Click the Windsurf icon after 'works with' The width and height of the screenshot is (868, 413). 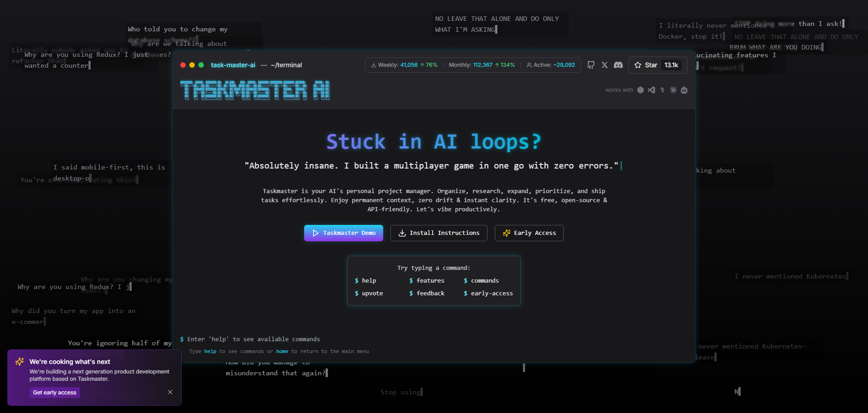(662, 90)
